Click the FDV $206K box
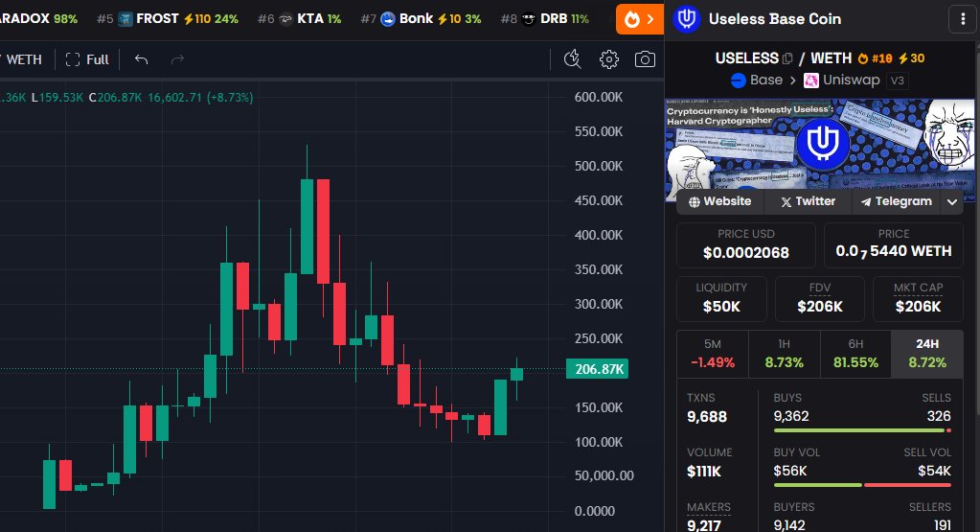 pyautogui.click(x=819, y=299)
